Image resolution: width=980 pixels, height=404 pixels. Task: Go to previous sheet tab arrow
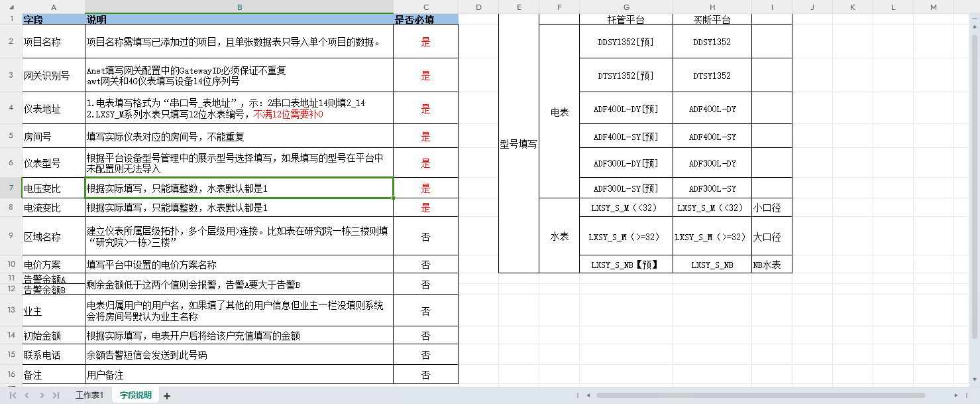tap(27, 395)
